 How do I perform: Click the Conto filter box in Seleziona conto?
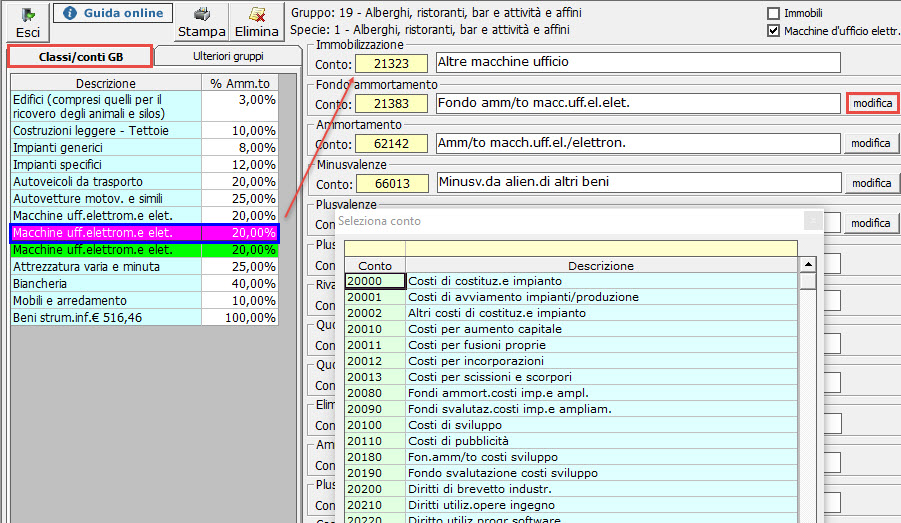pos(375,249)
